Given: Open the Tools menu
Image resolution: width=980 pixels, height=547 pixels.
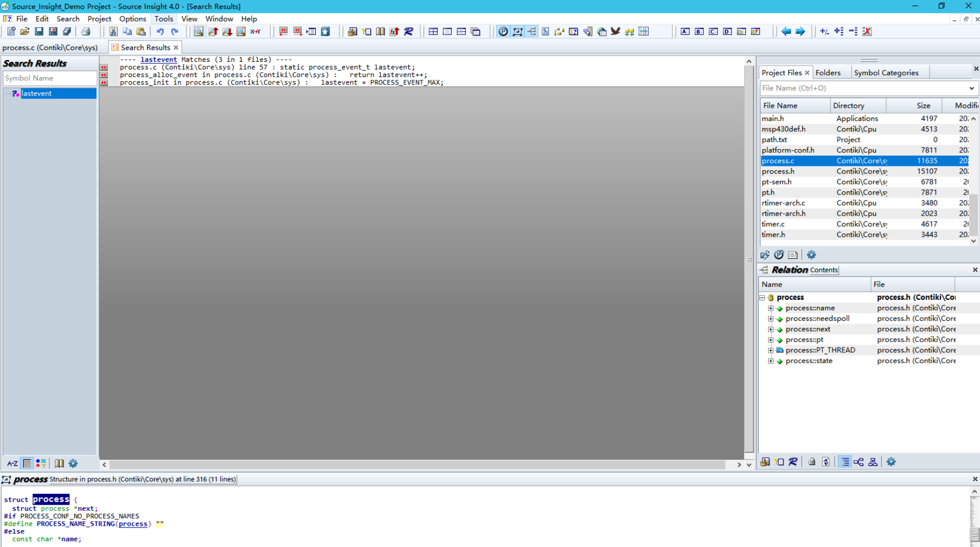Looking at the screenshot, I should click(164, 18).
